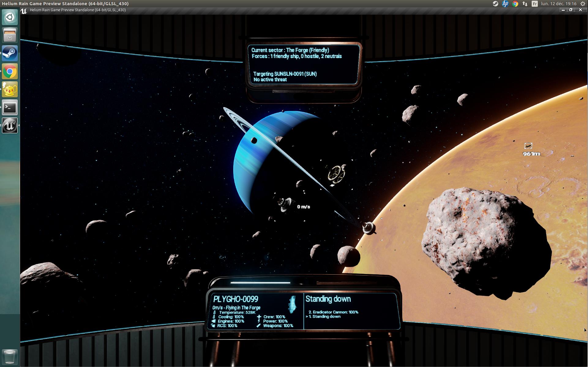Open Steam from the launcher bar

(9, 53)
